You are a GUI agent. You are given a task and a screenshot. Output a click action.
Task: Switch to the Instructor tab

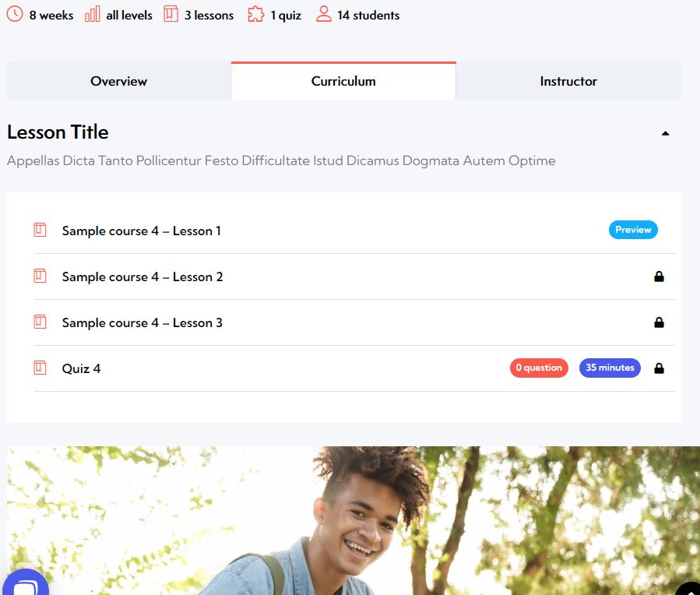[x=568, y=81]
